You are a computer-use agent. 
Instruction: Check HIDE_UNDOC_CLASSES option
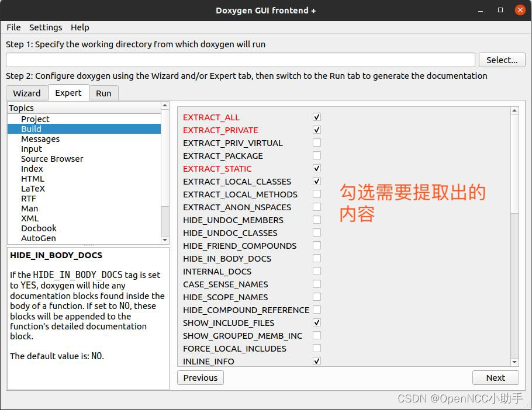click(x=316, y=233)
